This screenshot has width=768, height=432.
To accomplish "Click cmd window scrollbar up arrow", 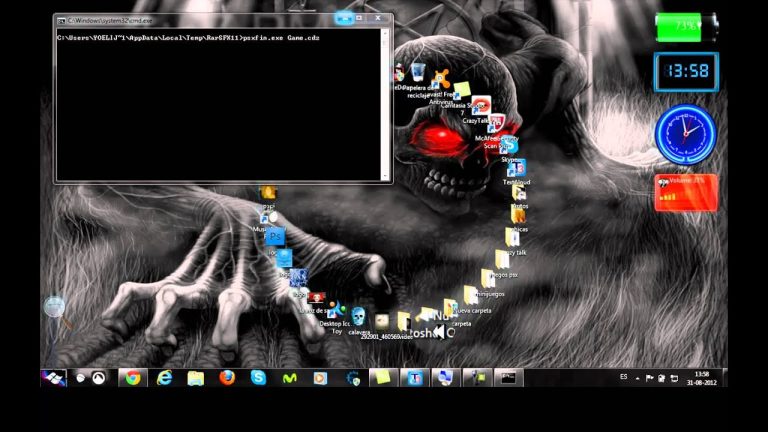I will [x=384, y=33].
